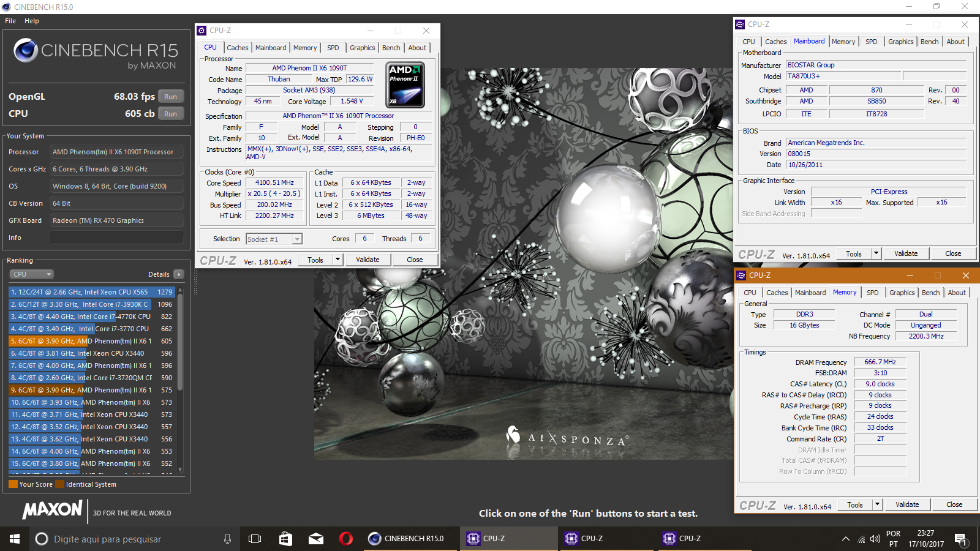Click Validate in the CPU-Z CPU window
Image resolution: width=980 pixels, height=551 pixels.
tap(367, 260)
